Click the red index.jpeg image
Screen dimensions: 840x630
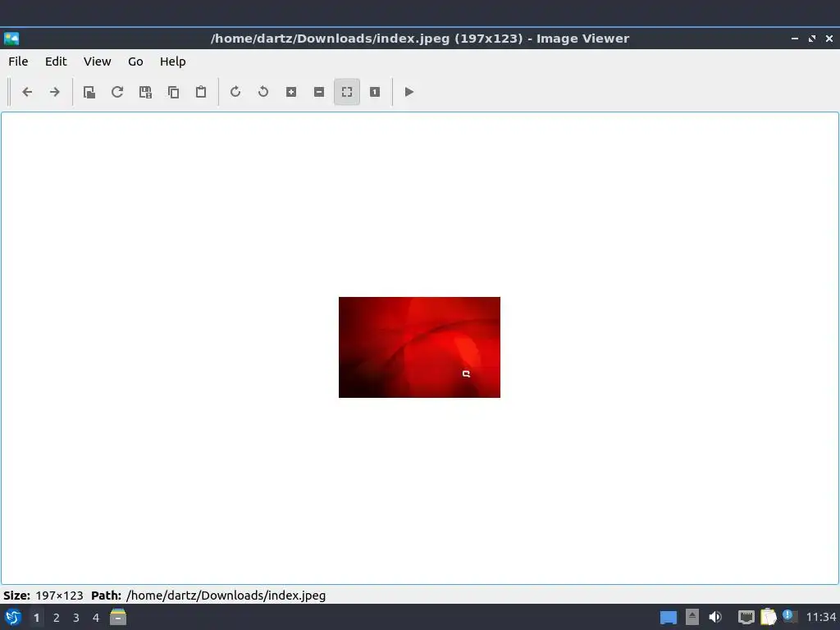(419, 347)
